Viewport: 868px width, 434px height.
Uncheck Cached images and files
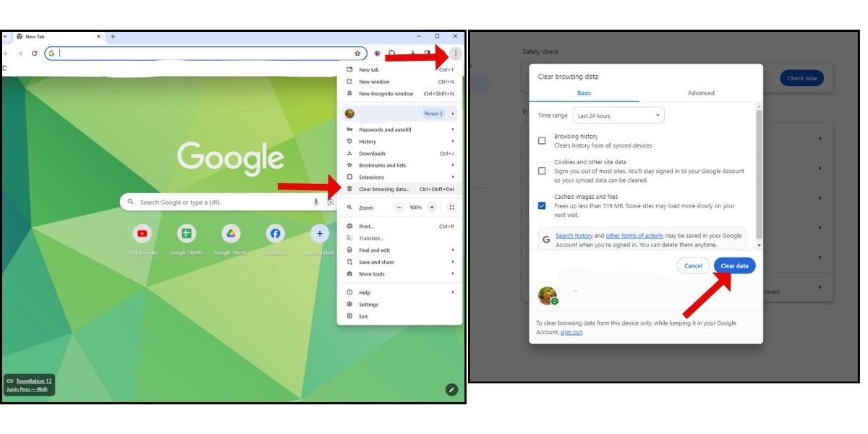coord(542,205)
